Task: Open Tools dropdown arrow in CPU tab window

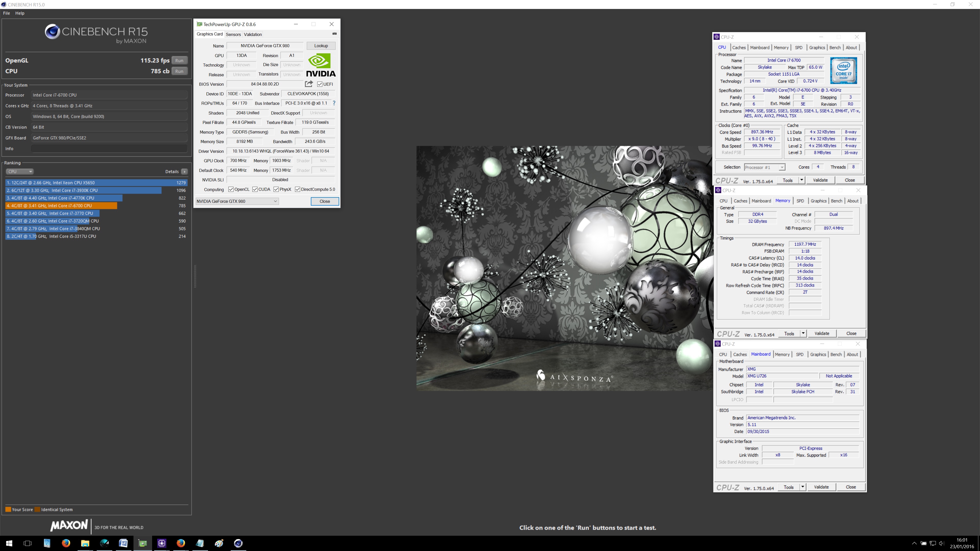Action: [x=802, y=180]
